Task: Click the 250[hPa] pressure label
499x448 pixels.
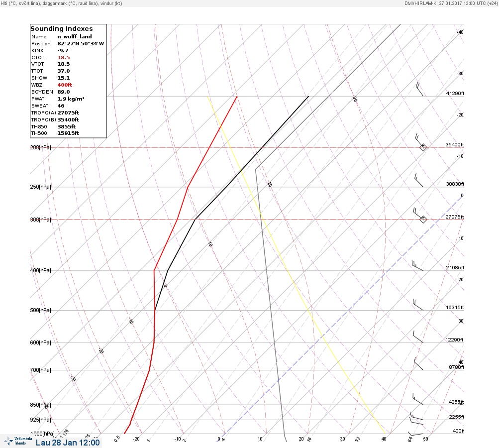Action: (x=40, y=187)
